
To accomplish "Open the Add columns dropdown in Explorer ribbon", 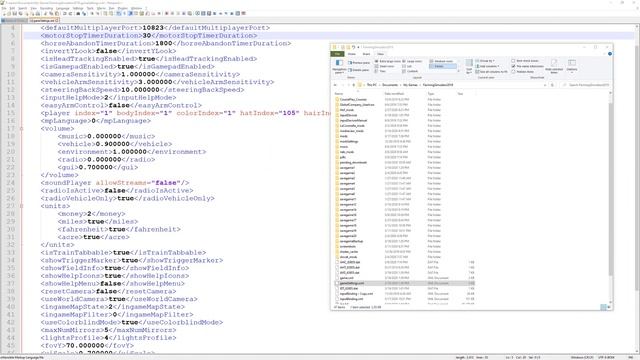I will (x=487, y=66).
